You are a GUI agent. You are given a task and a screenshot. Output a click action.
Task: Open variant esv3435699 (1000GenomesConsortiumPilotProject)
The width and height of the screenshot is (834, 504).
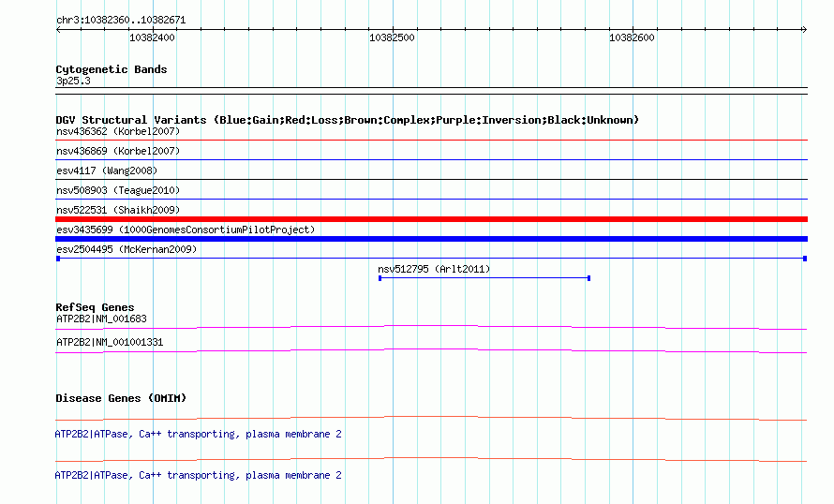coord(186,230)
